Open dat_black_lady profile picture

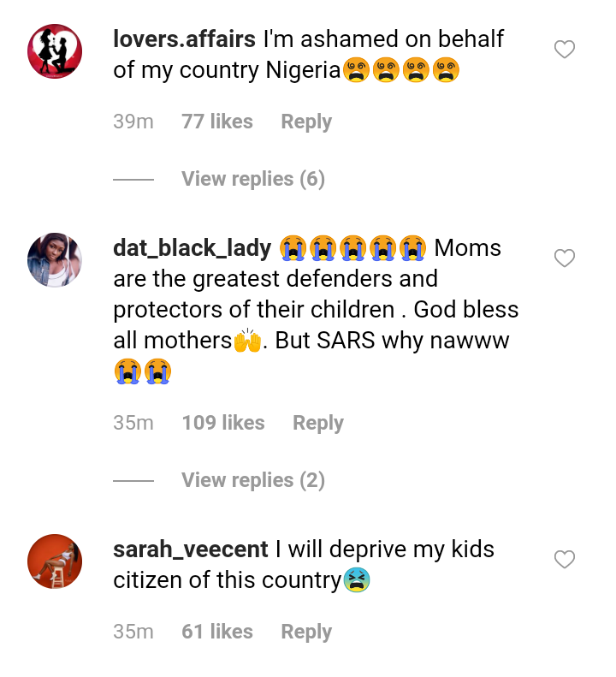pos(55,259)
